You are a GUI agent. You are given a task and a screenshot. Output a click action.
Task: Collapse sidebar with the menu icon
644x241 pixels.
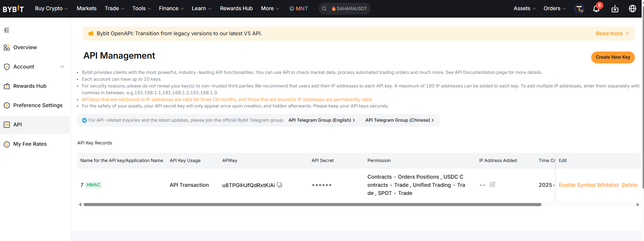(7, 30)
